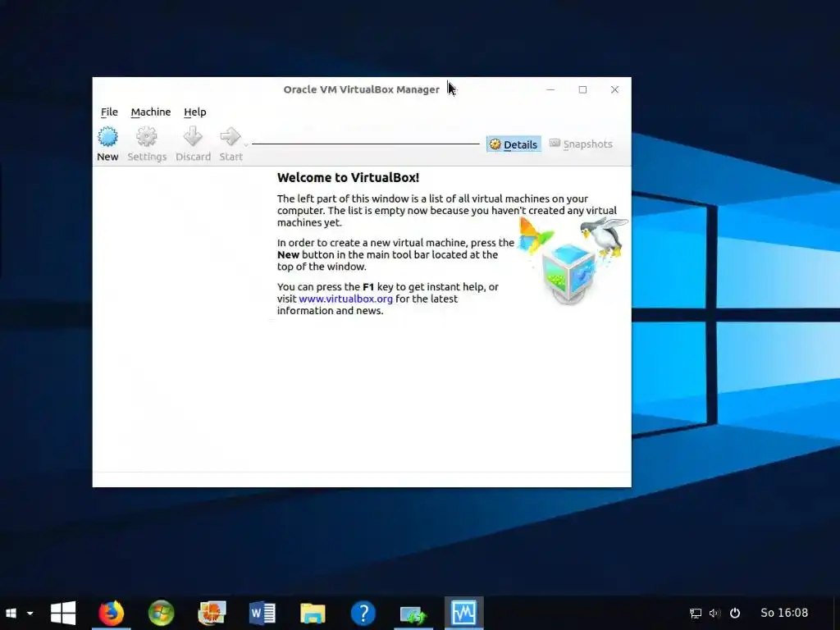Open the network tray icon
840x630 pixels.
tap(696, 614)
